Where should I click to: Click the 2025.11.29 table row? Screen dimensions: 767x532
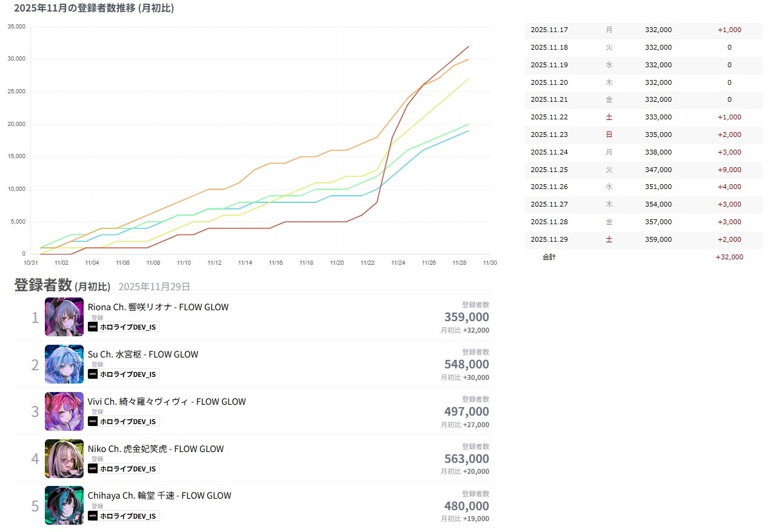(x=643, y=239)
